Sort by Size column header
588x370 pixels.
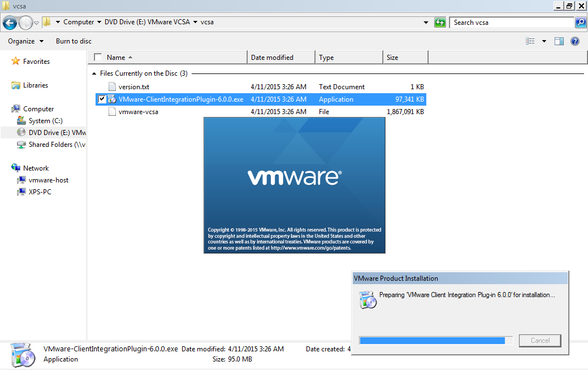coord(406,57)
